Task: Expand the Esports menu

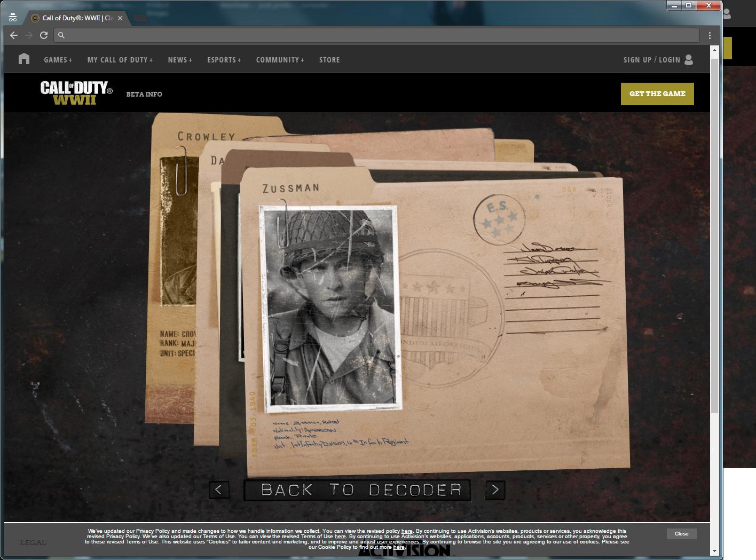Action: tap(224, 60)
